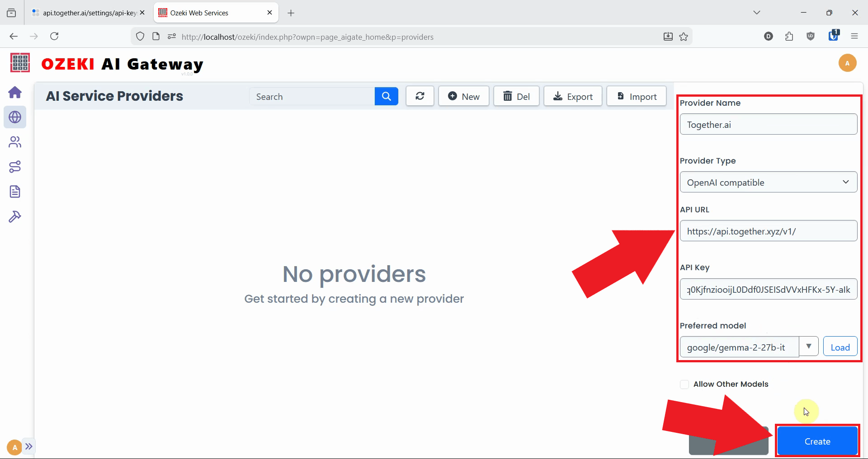Open the uBlock Origin extension icon

(811, 37)
